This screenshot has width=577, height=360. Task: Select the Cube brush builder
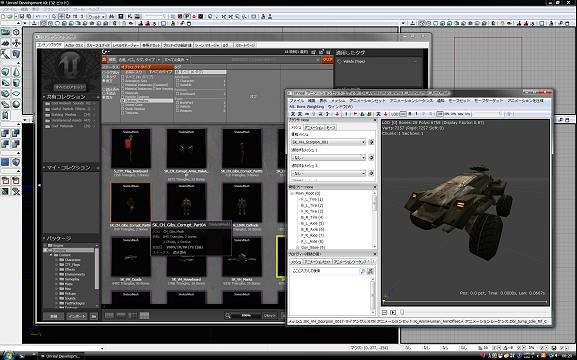(5, 72)
